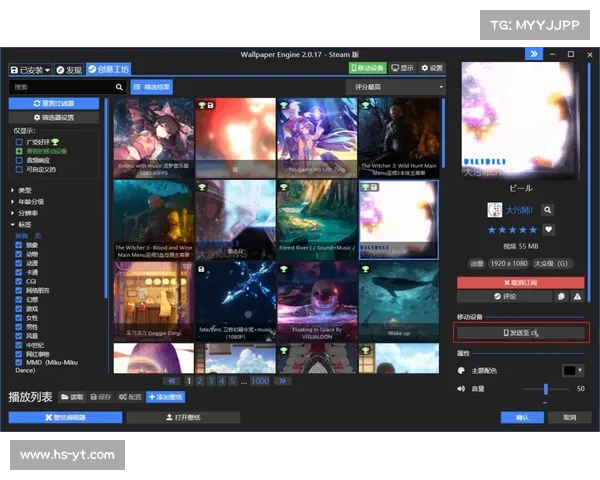Click the volume speaker icon
The width and height of the screenshot is (600, 480).
pos(461,389)
